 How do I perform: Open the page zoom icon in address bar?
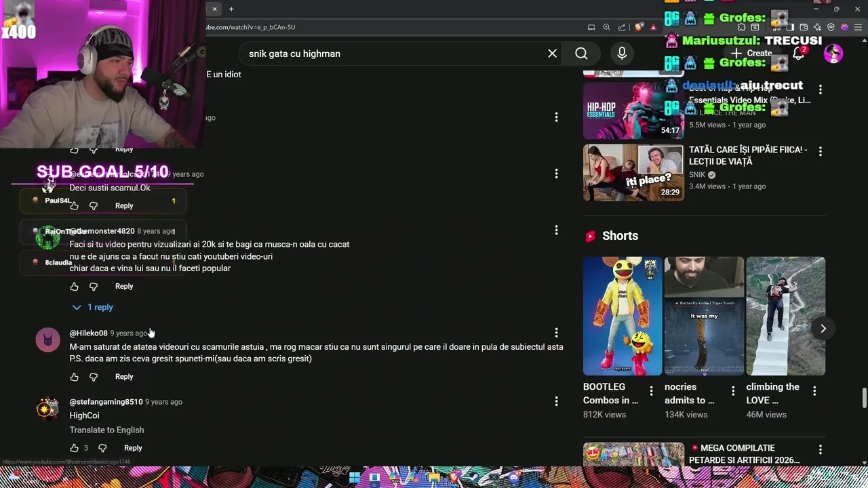606,27
